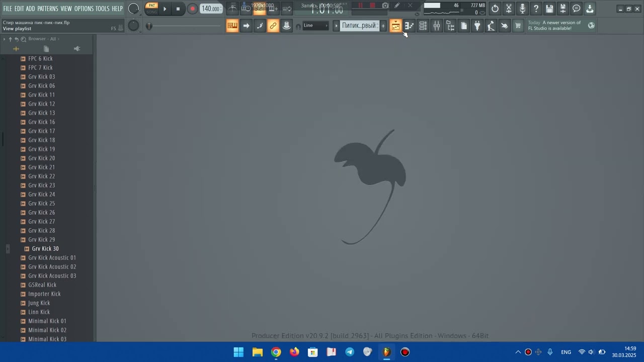Image resolution: width=644 pixels, height=362 pixels.
Task: Open the OPTIONS menu
Action: (84, 9)
